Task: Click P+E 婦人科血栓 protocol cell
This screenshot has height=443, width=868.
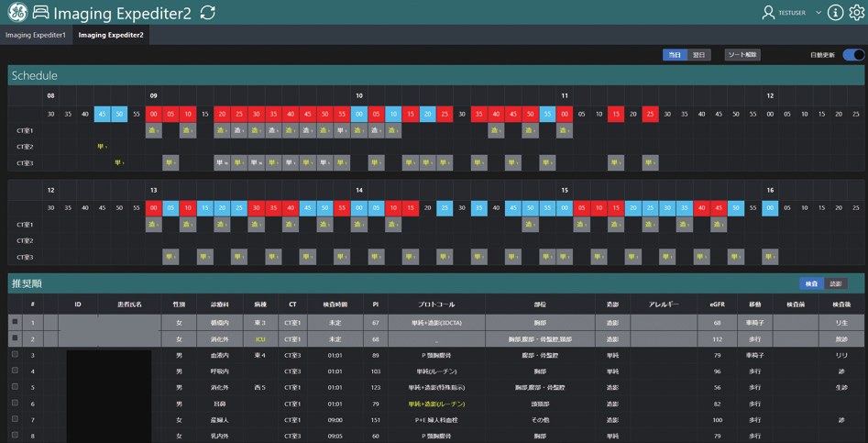Action: pyautogui.click(x=437, y=420)
